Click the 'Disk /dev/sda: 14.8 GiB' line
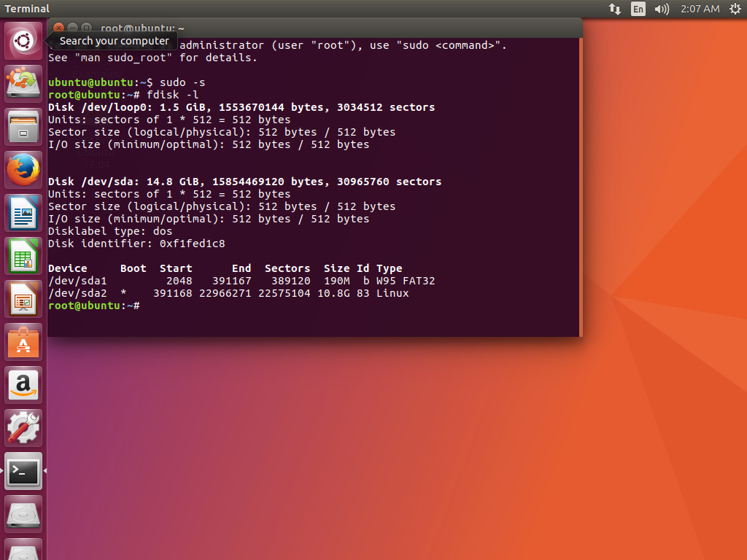This screenshot has height=560, width=747. (x=245, y=182)
